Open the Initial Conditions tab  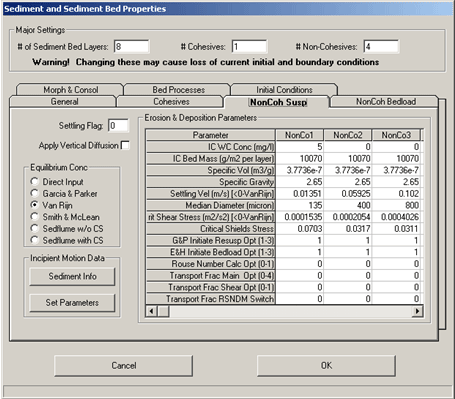[284, 90]
